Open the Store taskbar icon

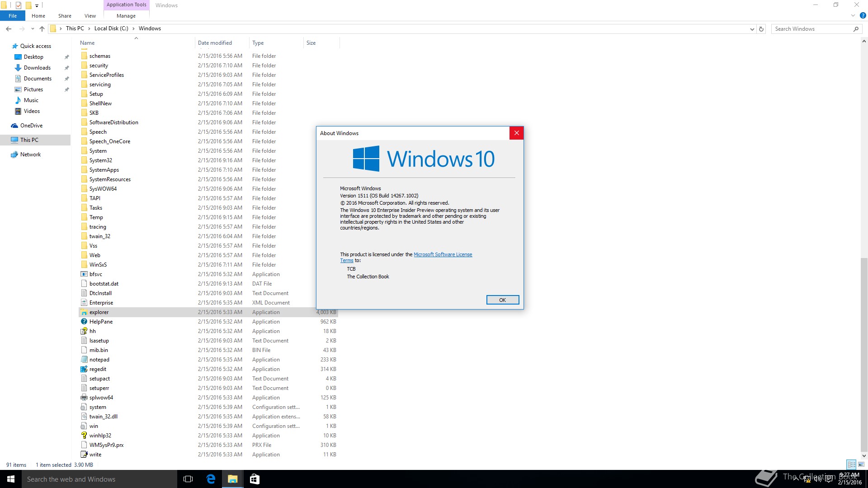coord(255,479)
